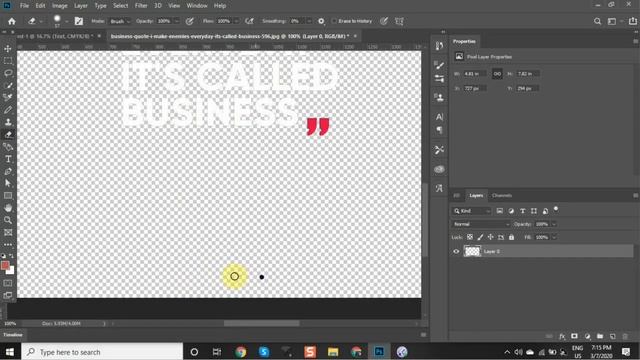Open the brush settings panel toggle icon
640x360 pixels.
[79, 21]
